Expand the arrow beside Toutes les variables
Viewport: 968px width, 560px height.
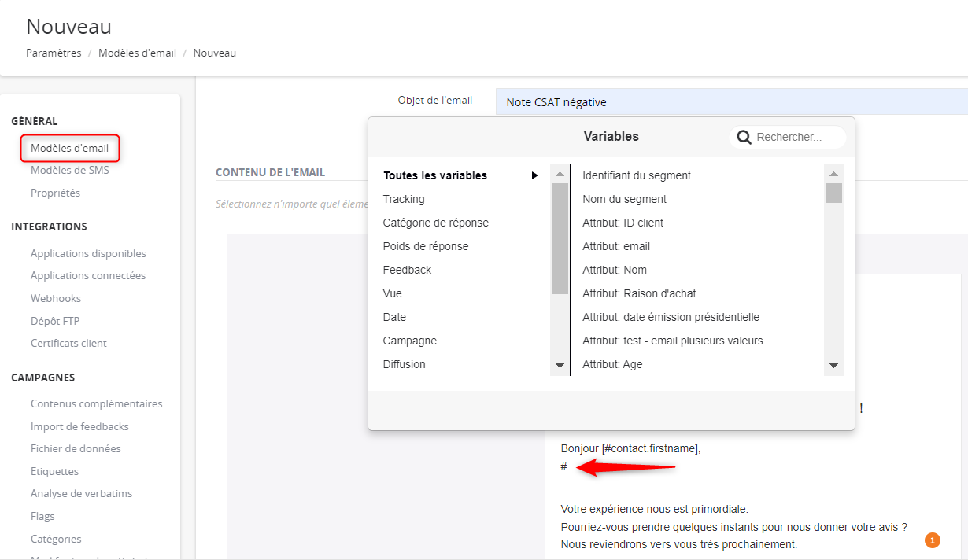pos(535,175)
